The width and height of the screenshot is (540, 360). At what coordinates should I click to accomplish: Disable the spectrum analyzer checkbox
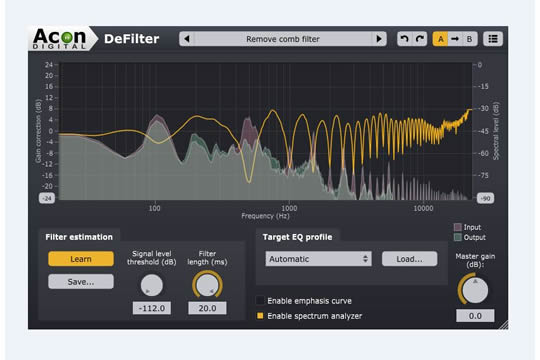click(x=260, y=316)
